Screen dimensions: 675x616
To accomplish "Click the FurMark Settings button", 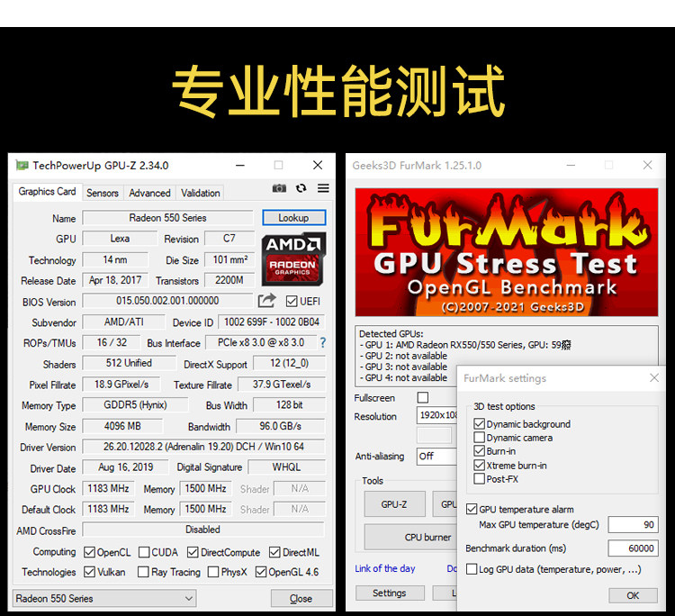I will (390, 593).
